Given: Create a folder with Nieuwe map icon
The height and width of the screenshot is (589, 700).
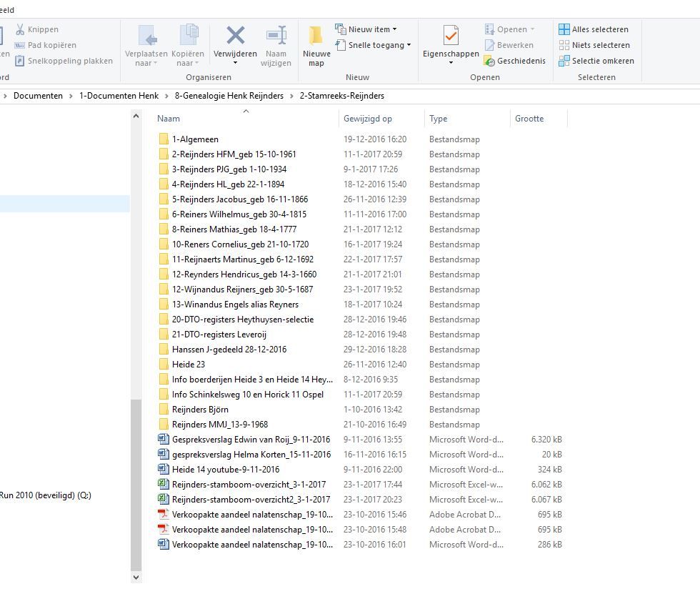Looking at the screenshot, I should (316, 35).
